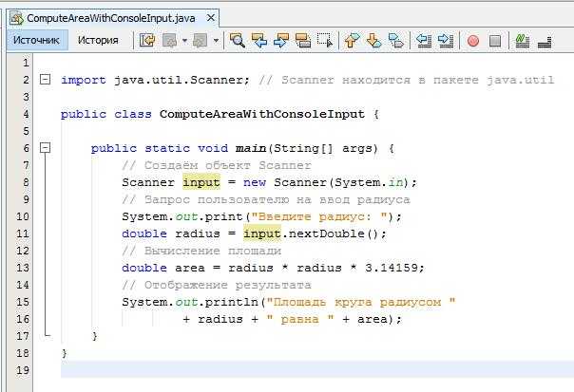574x392 pixels.
Task: Click 'area' variable on line 13
Action: (x=190, y=268)
